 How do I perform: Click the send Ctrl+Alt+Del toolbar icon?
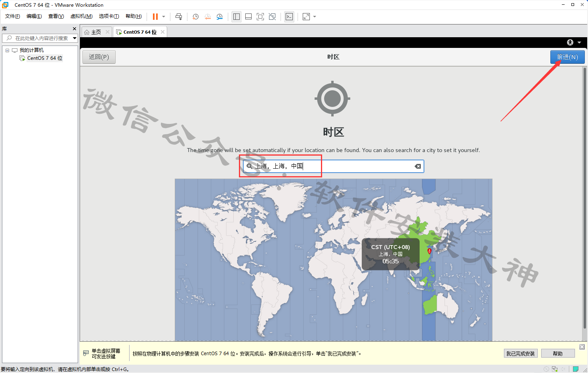pyautogui.click(x=179, y=17)
